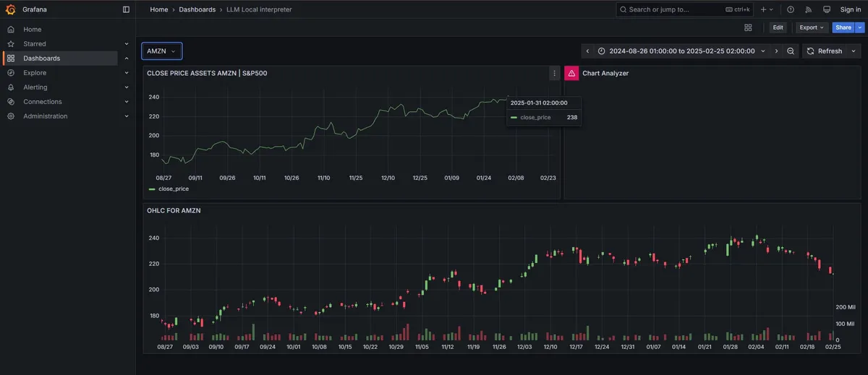Open the Export dropdown
This screenshot has width=868, height=375.
812,27
